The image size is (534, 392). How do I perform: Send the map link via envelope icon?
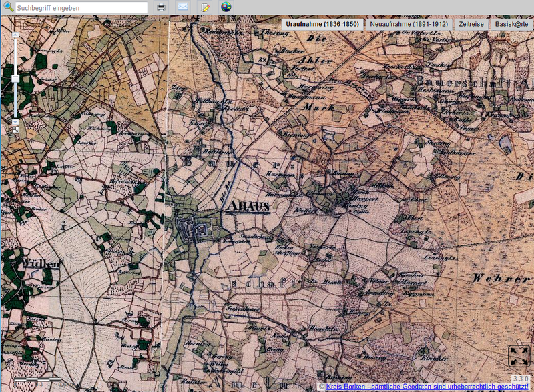pos(183,7)
